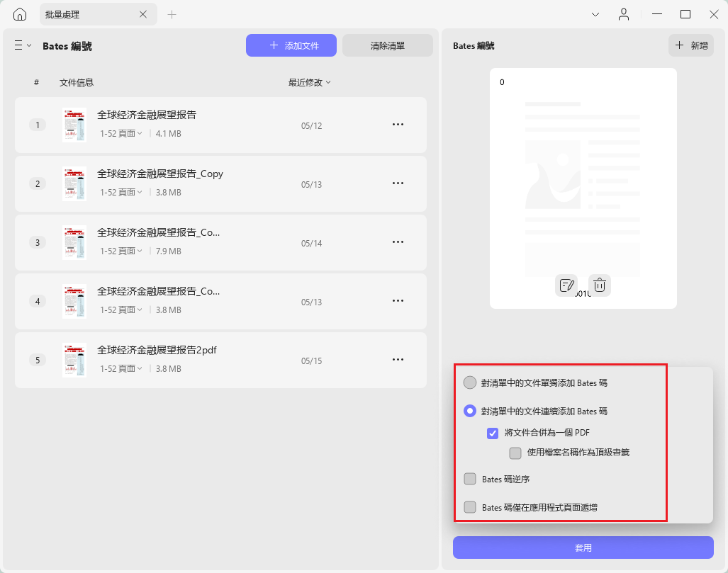Open more options for 全球经济金融展望报告2pdf
Image resolution: width=728 pixels, height=573 pixels.
pyautogui.click(x=398, y=360)
